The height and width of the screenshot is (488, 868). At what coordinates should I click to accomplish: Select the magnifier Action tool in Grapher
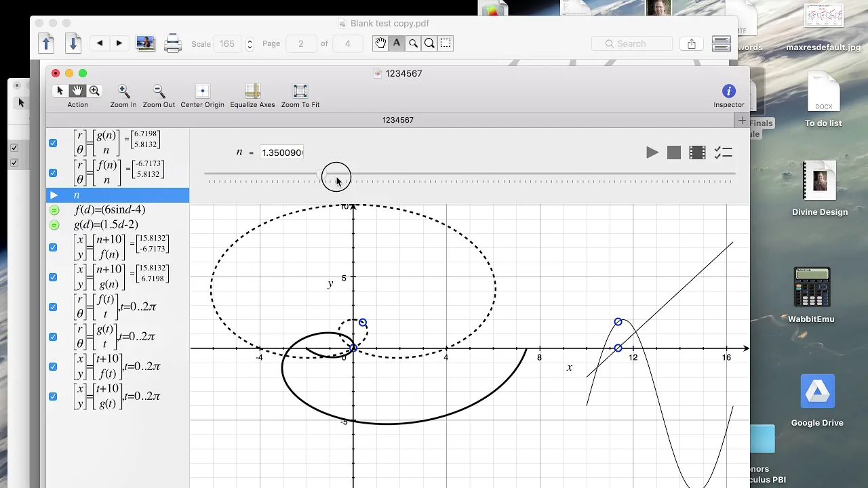pos(94,91)
